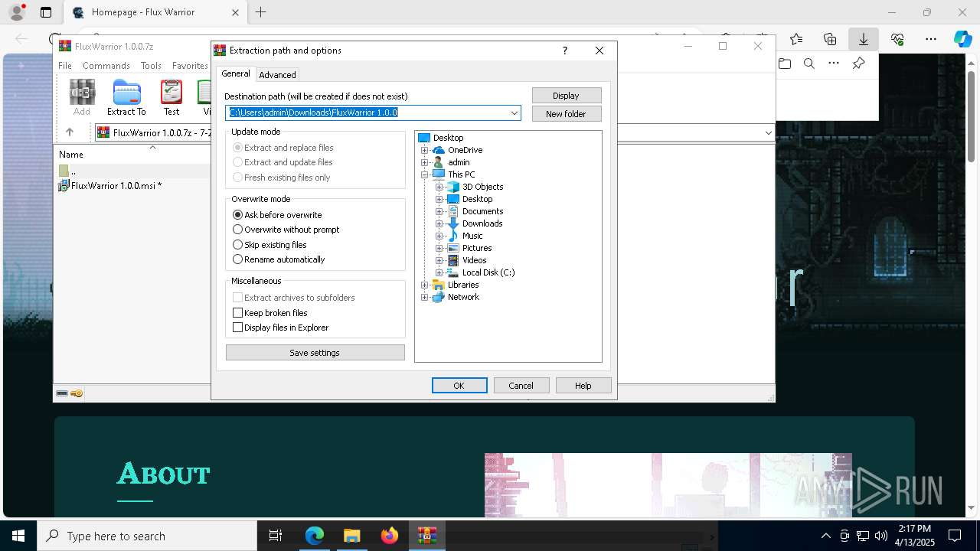This screenshot has width=980, height=551.
Task: Click the disk icon in the WinRAR status bar
Action: click(x=62, y=393)
